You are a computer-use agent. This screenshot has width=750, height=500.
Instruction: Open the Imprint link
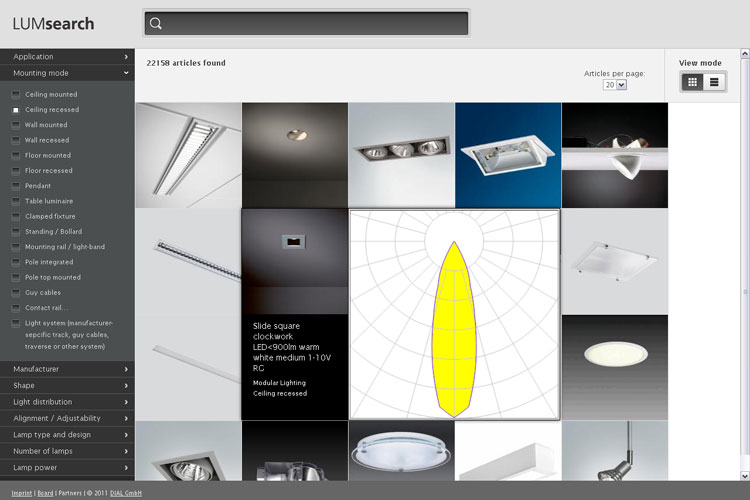22,493
